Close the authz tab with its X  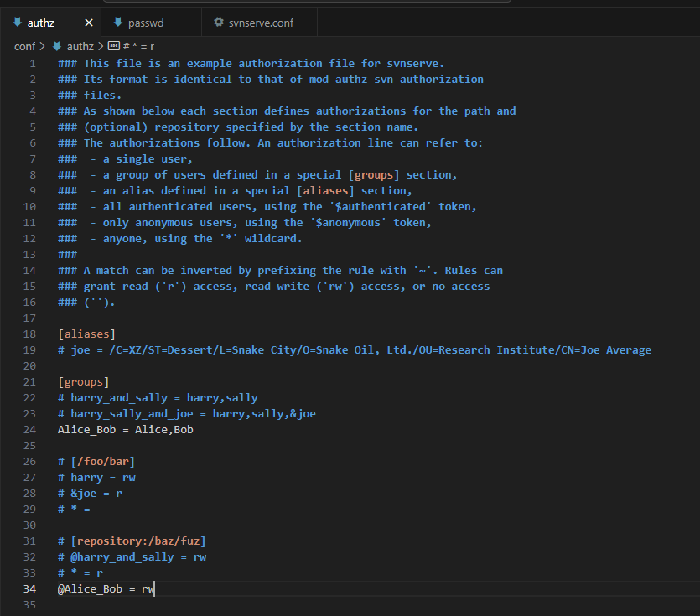pos(89,23)
